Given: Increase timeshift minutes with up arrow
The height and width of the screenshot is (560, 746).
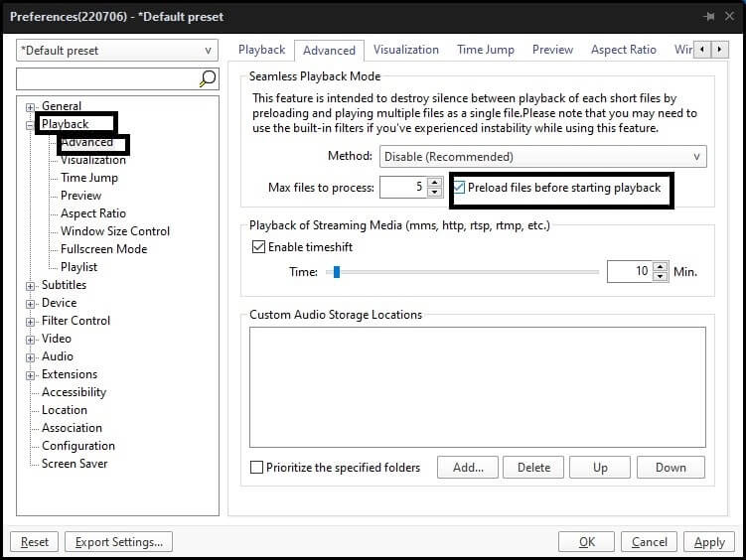Looking at the screenshot, I should 660,267.
